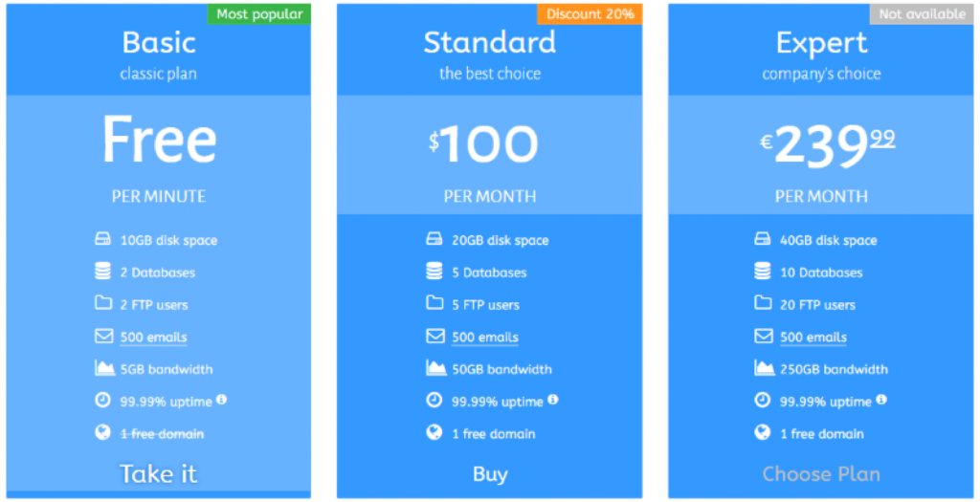This screenshot has height=502, width=980.
Task: Open the 500 emails link in Expert plan
Action: (813, 338)
